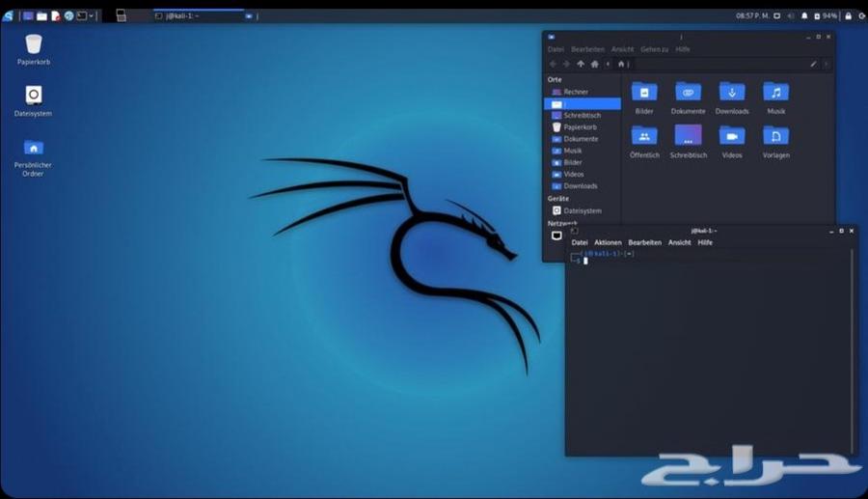This screenshot has height=499, width=868.
Task: Open the notifications bell icon
Action: click(x=804, y=16)
